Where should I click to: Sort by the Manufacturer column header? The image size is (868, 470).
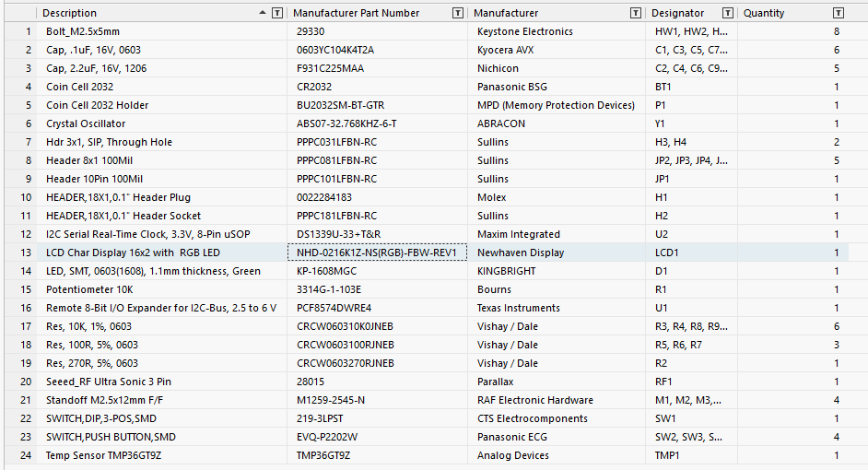click(506, 13)
